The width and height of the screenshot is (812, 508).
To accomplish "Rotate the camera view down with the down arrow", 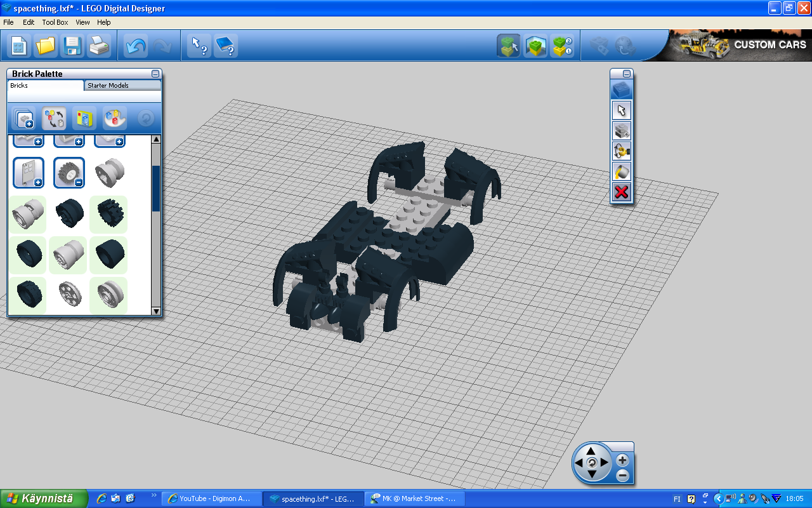I will click(x=591, y=474).
